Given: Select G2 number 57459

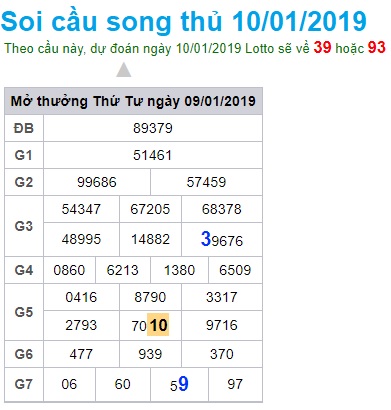Looking at the screenshot, I should click(x=206, y=182).
